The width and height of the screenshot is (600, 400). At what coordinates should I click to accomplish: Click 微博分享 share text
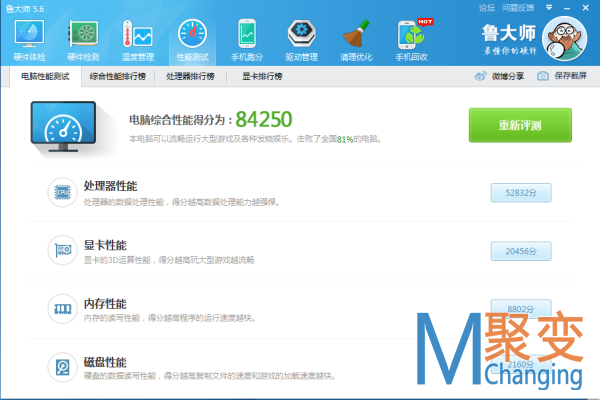coord(508,76)
